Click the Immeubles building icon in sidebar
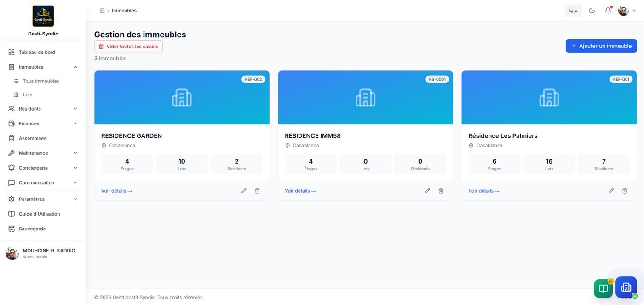Viewport: 644px width, 305px height. [x=11, y=67]
